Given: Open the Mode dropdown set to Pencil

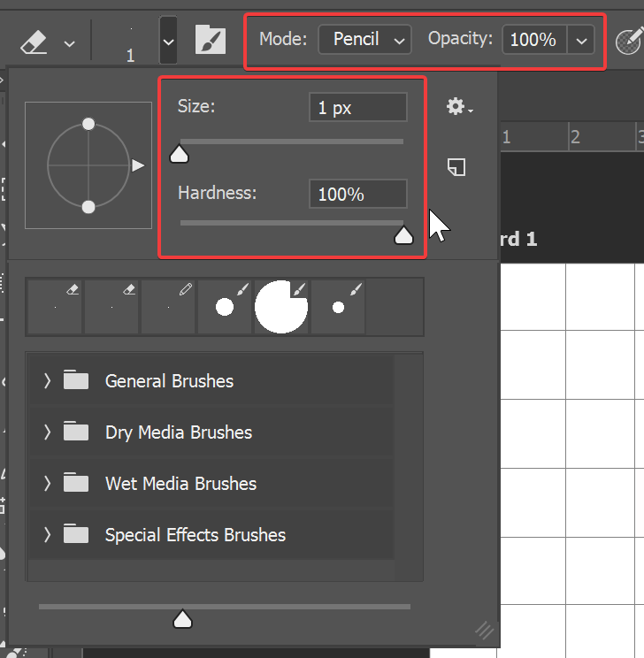Looking at the screenshot, I should coord(364,40).
